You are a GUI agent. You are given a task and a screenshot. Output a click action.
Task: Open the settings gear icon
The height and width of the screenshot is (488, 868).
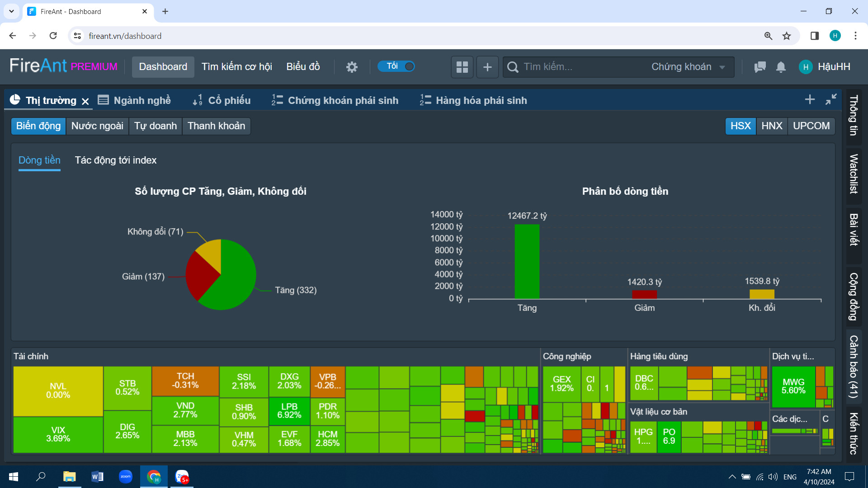tap(352, 67)
